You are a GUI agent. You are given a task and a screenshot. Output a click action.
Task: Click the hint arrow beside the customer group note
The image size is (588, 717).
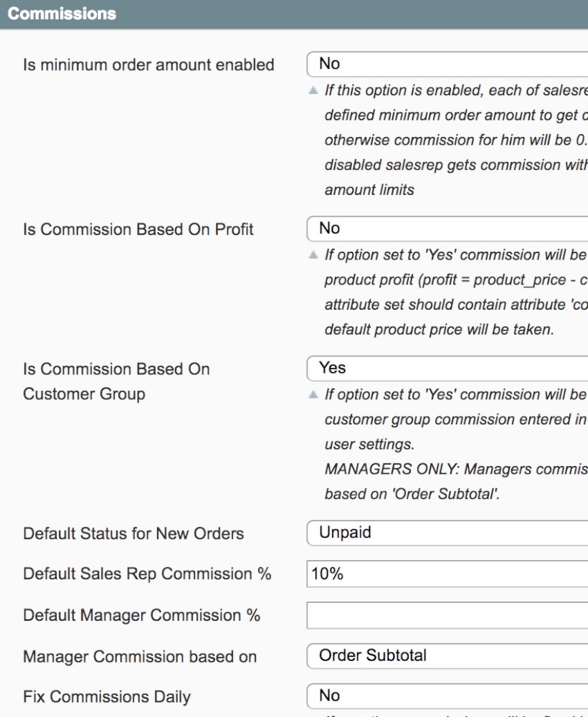coord(313,395)
